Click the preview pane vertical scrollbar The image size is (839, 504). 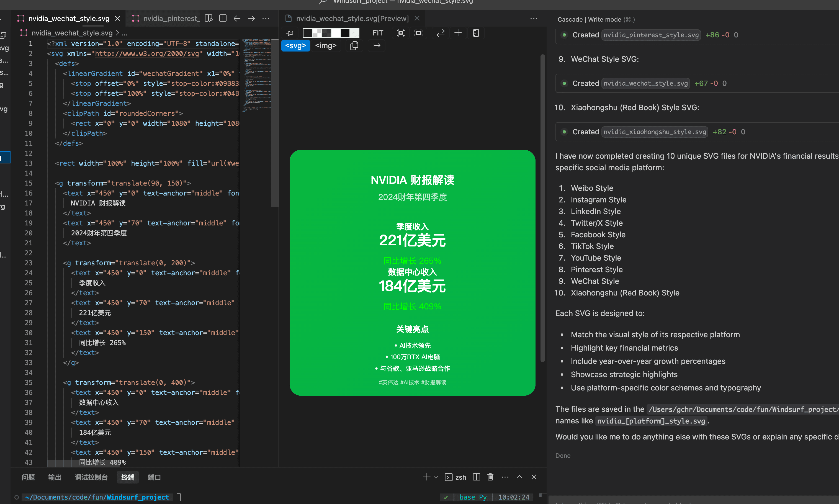tap(543, 208)
